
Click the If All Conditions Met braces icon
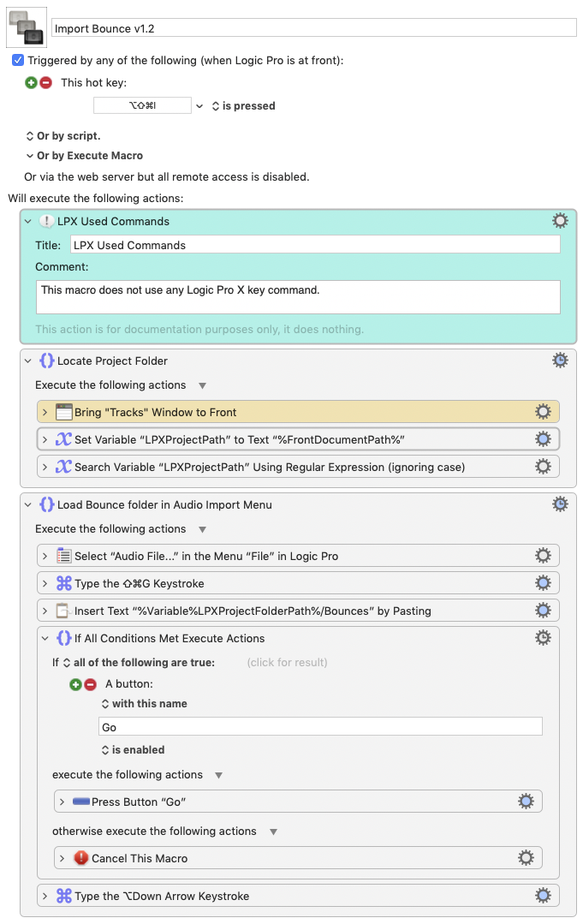(63, 638)
